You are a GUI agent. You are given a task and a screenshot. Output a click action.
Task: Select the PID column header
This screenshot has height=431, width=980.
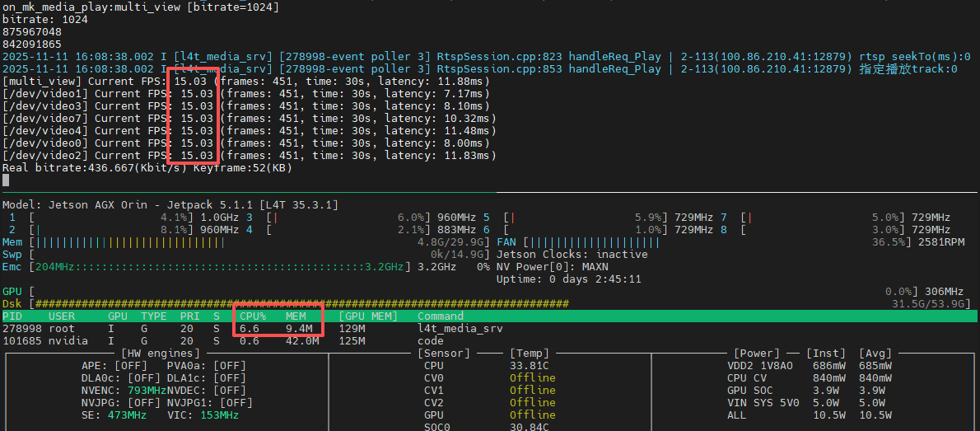pos(12,316)
